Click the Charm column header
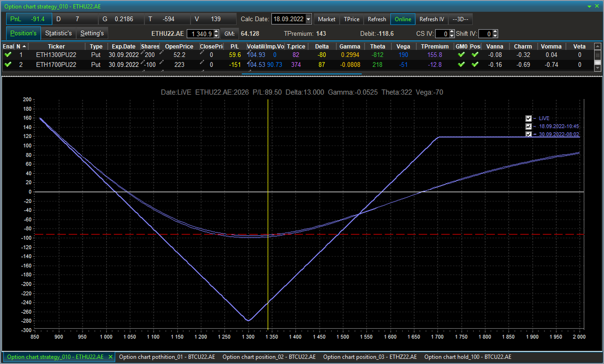Screen dimensions: 604x364 523,46
